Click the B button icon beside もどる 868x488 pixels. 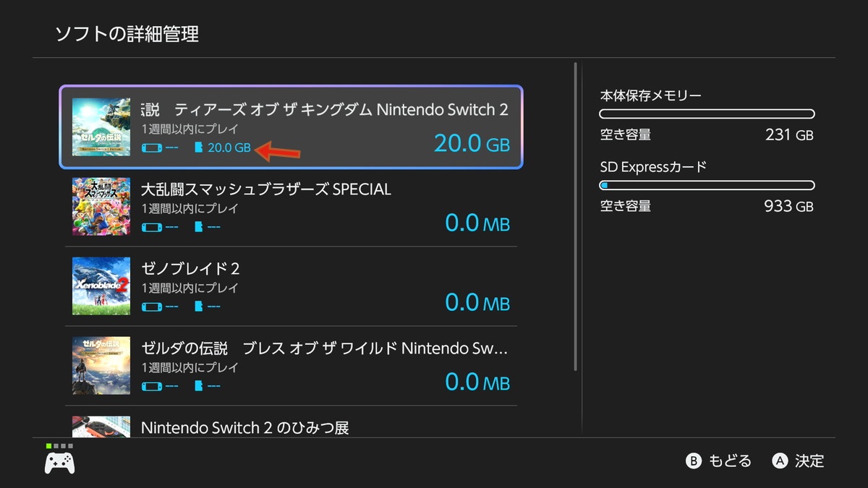point(694,461)
